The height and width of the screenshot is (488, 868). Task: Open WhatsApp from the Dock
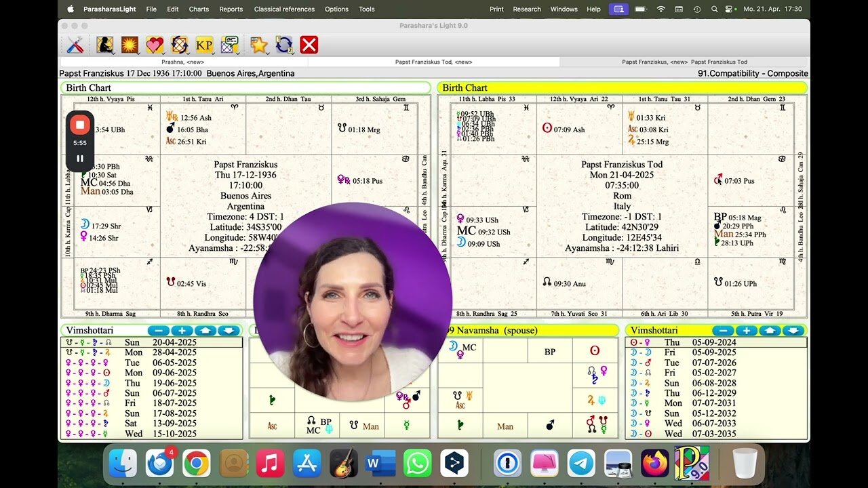(x=417, y=464)
